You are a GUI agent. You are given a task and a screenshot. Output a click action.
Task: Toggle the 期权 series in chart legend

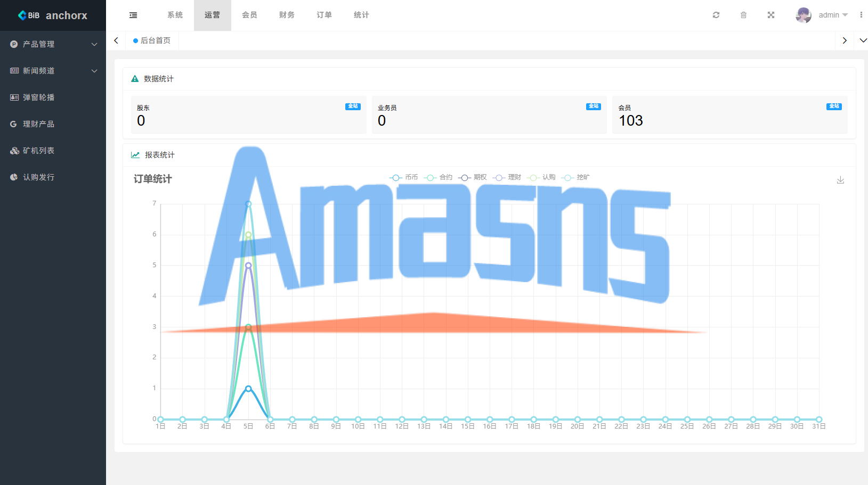[x=472, y=177]
